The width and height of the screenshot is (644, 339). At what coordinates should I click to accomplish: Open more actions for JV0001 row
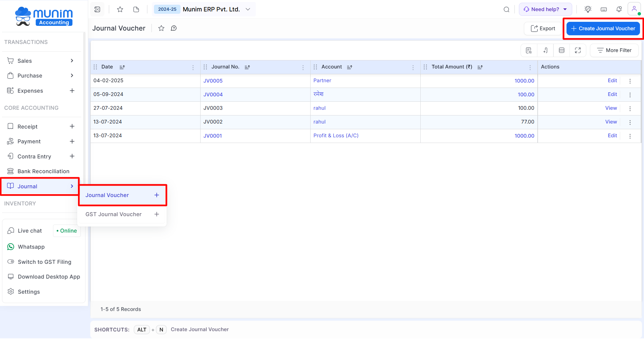(630, 136)
